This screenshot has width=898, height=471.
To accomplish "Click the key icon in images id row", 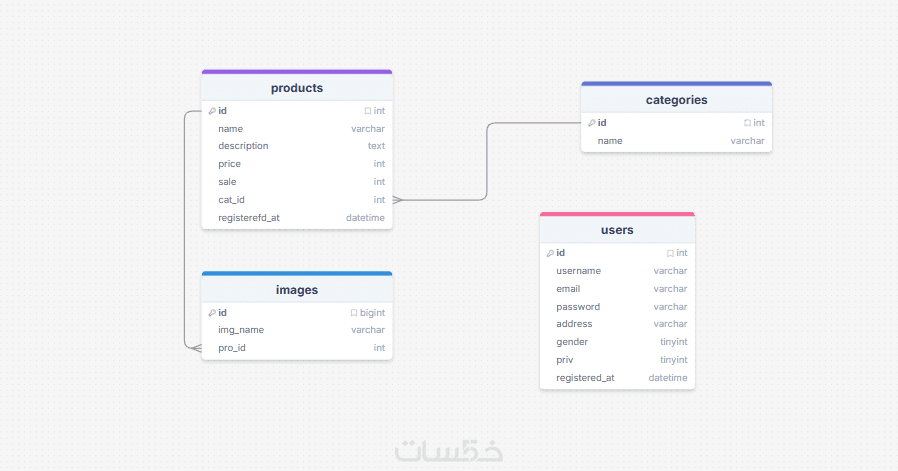I will point(212,312).
